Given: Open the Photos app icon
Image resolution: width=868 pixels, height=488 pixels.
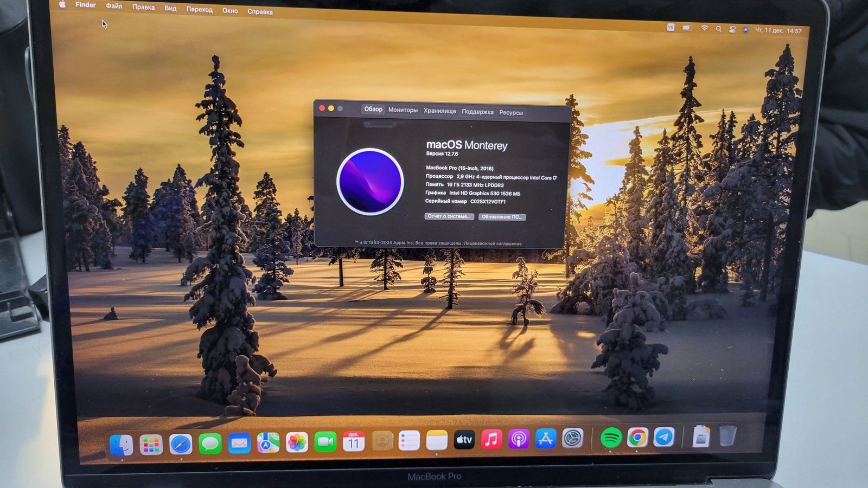Looking at the screenshot, I should (x=297, y=442).
